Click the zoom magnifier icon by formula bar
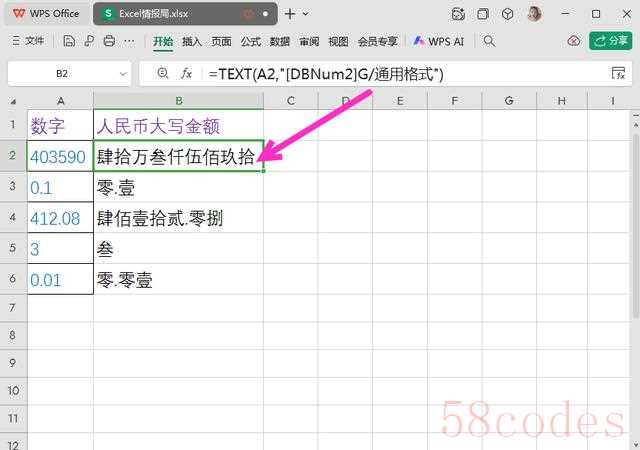 click(x=162, y=74)
